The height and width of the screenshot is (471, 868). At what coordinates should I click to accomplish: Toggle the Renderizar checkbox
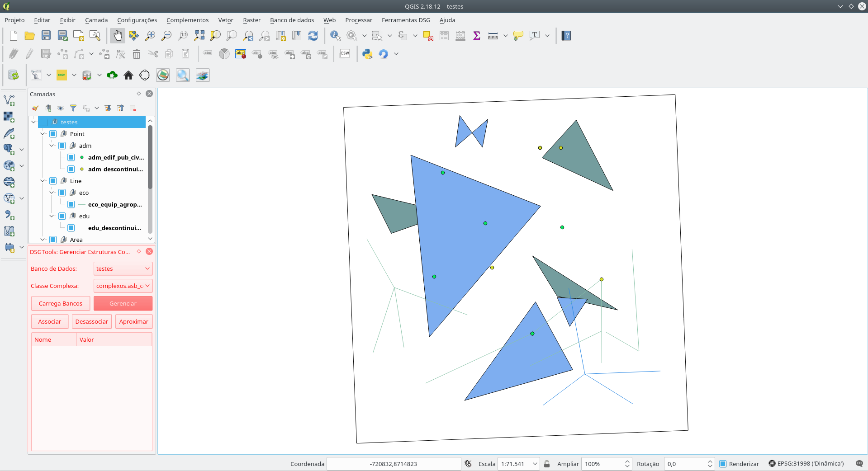pyautogui.click(x=723, y=464)
